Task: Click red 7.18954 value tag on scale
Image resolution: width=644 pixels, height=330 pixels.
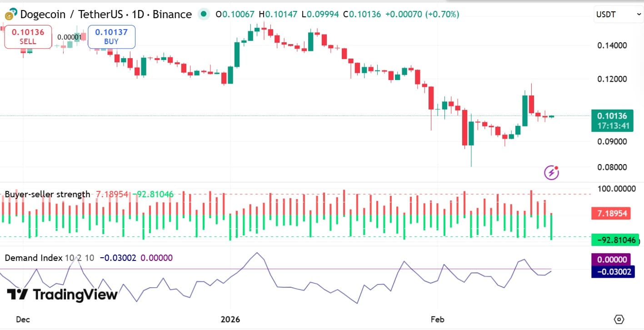Action: tap(610, 213)
